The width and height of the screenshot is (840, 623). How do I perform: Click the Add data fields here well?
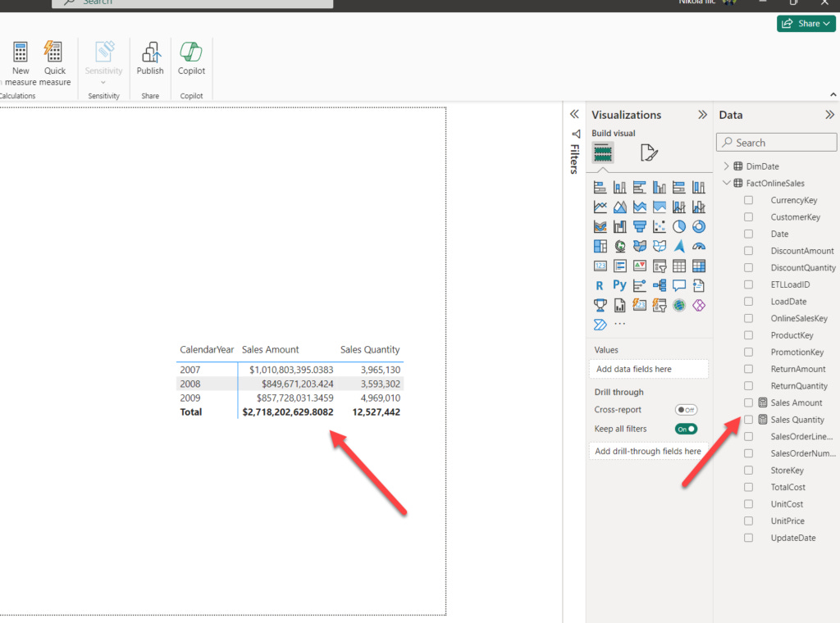[648, 369]
